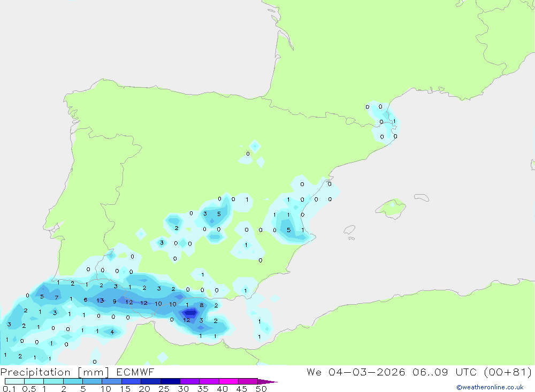Click legend scale label '45'

(x=242, y=389)
